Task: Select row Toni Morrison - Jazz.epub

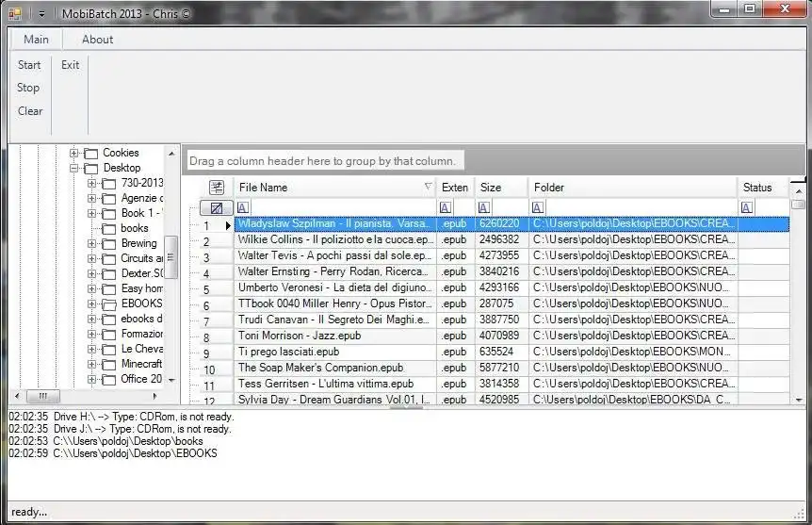Action: [x=512, y=336]
